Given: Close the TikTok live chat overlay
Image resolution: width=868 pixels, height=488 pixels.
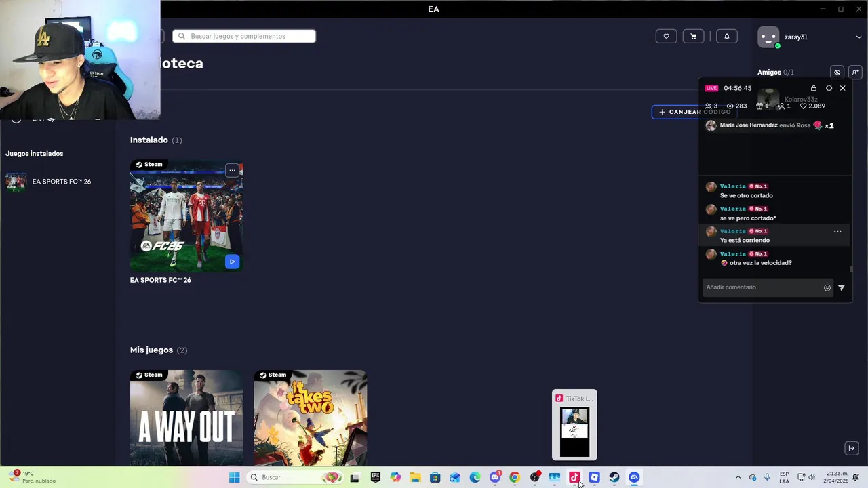Looking at the screenshot, I should coord(843,88).
